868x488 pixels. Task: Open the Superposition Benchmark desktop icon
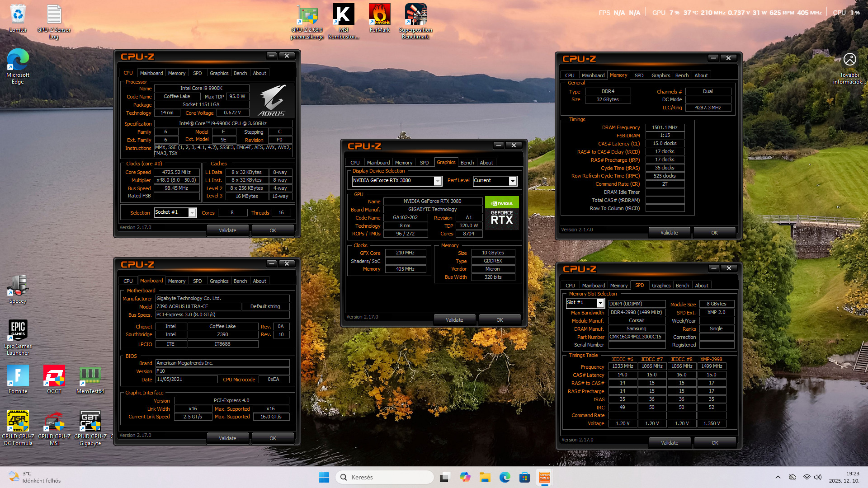pos(415,16)
